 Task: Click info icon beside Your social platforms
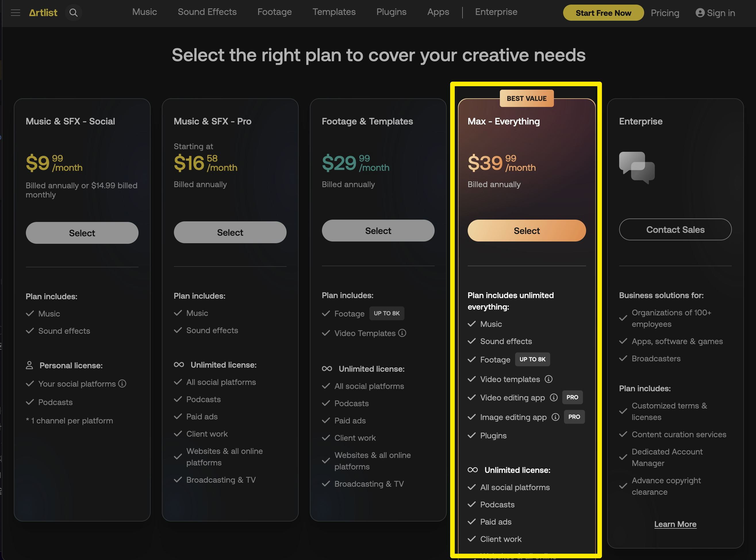tap(122, 383)
